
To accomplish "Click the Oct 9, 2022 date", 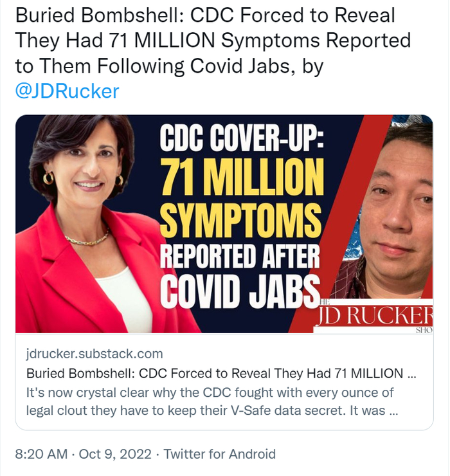I will point(114,454).
